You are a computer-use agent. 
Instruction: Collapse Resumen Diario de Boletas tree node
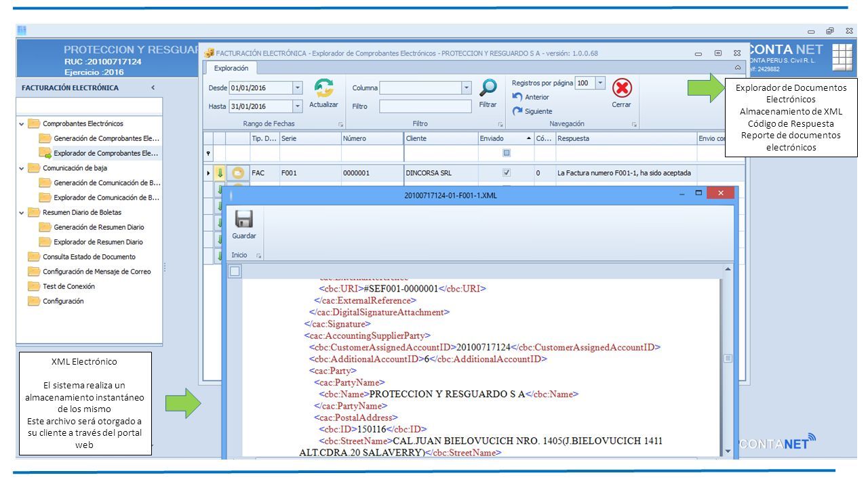click(x=22, y=213)
